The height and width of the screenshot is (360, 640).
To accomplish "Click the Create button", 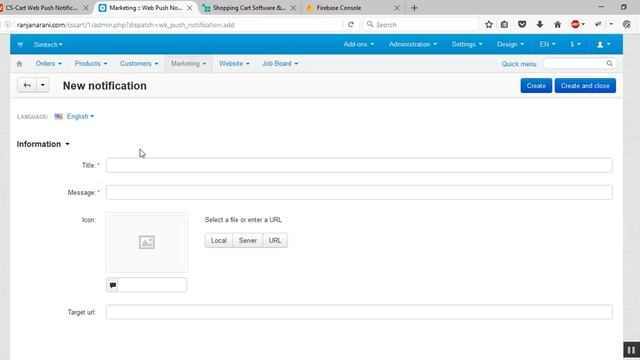I will [x=536, y=86].
